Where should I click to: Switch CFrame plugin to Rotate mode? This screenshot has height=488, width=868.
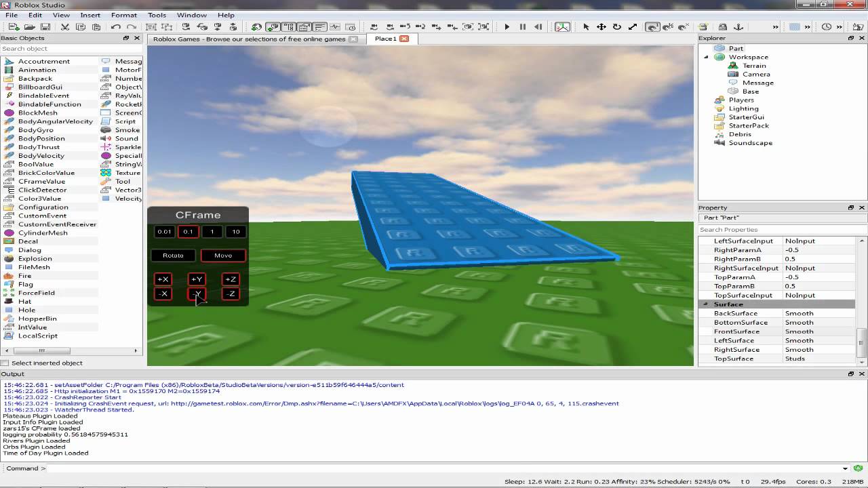click(173, 256)
